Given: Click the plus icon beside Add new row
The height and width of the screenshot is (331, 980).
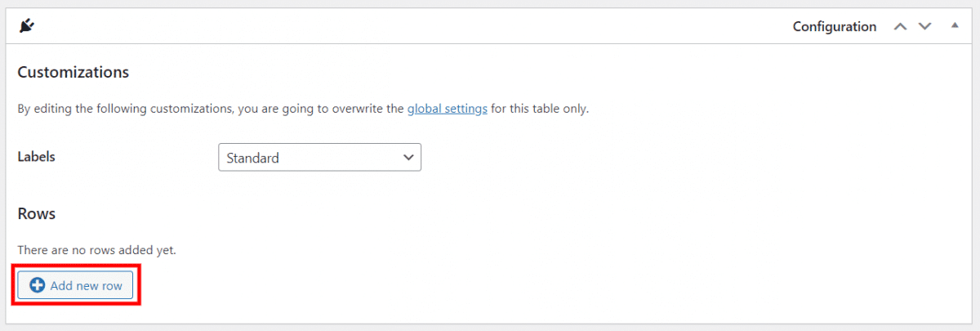Looking at the screenshot, I should click(x=37, y=285).
